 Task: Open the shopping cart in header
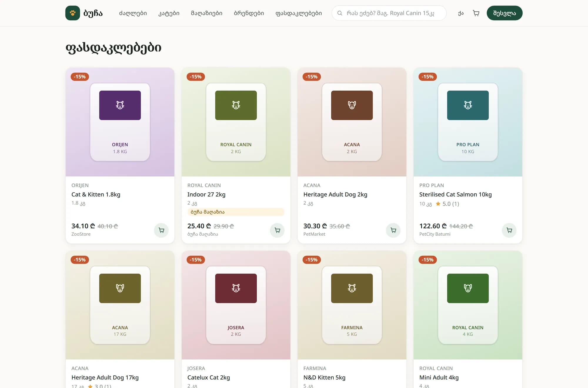point(476,13)
